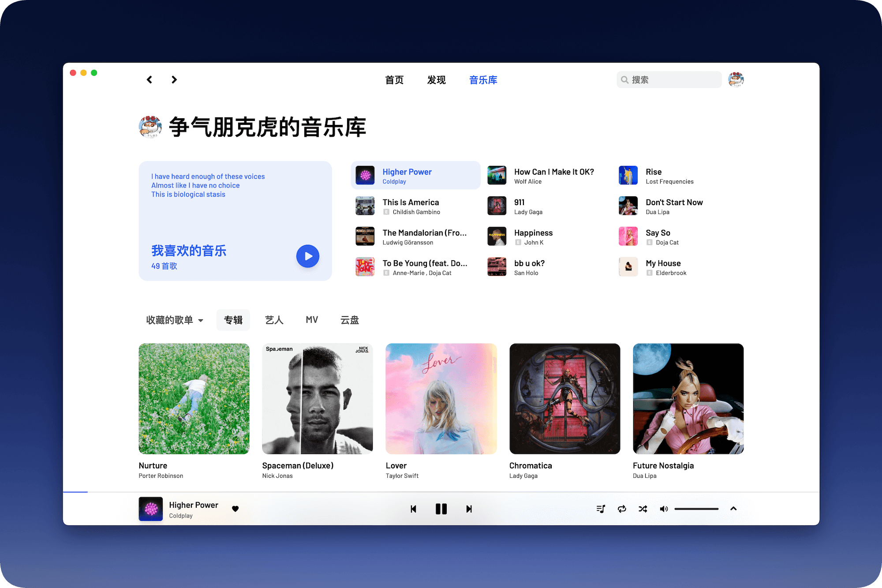This screenshot has height=588, width=882.
Task: Click the volume icon to mute
Action: coord(664,509)
